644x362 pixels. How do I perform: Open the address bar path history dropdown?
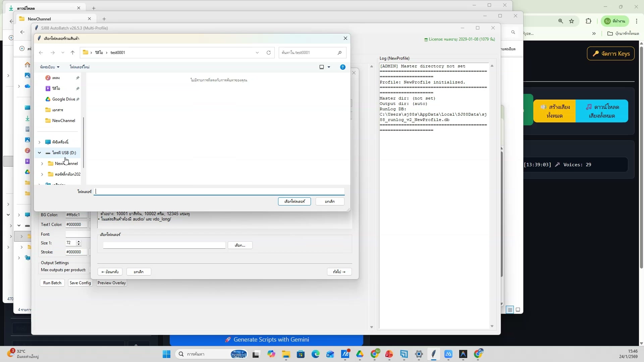coord(257,53)
